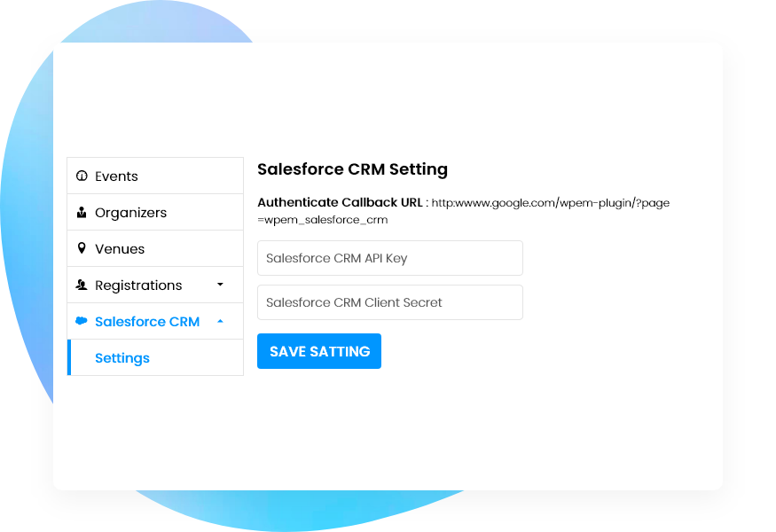The height and width of the screenshot is (532, 776).
Task: Click the Authenticate Callback URL text
Action: click(x=551, y=203)
